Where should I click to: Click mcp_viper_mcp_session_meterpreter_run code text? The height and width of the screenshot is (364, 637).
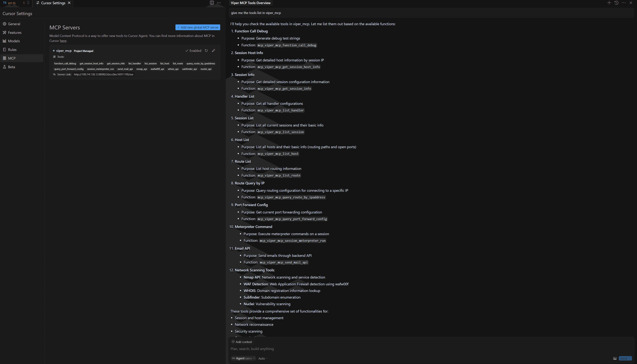(293, 241)
